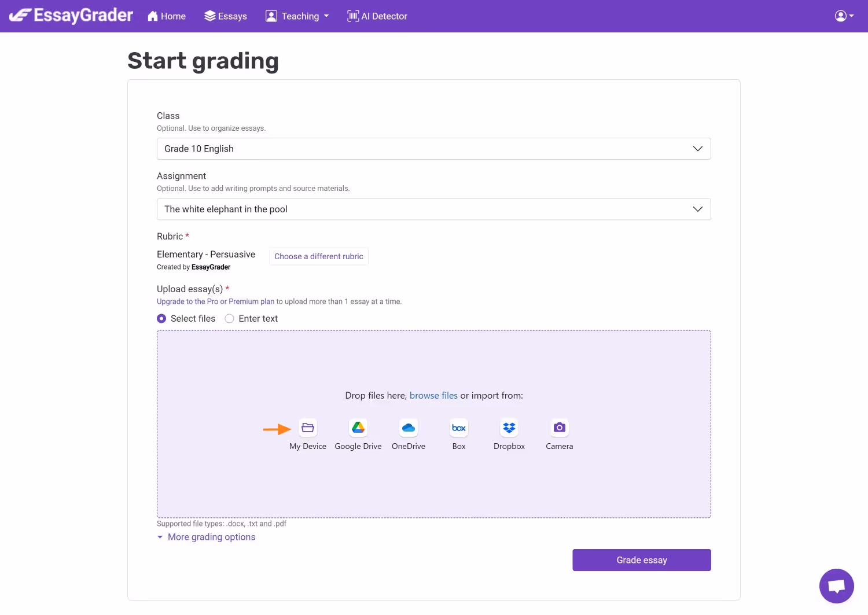
Task: Open the Camera import icon
Action: pyautogui.click(x=560, y=428)
